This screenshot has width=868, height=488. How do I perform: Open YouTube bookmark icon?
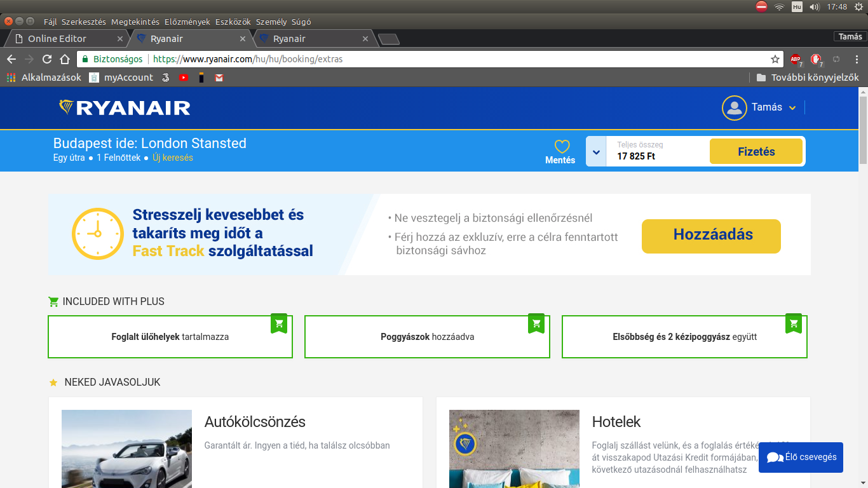[183, 78]
